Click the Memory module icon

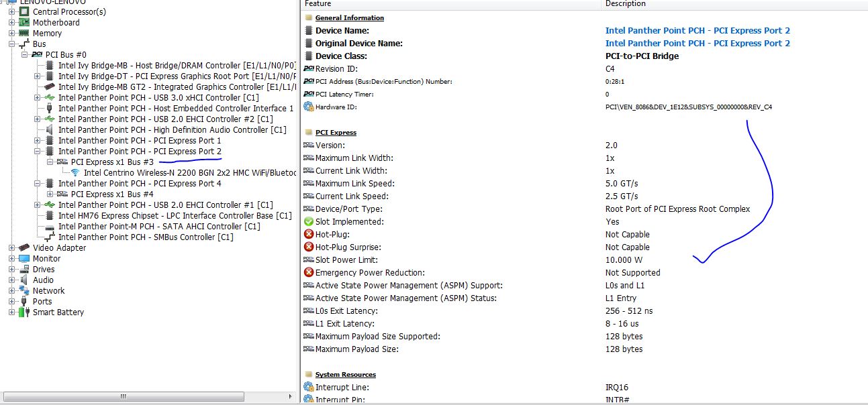point(24,33)
